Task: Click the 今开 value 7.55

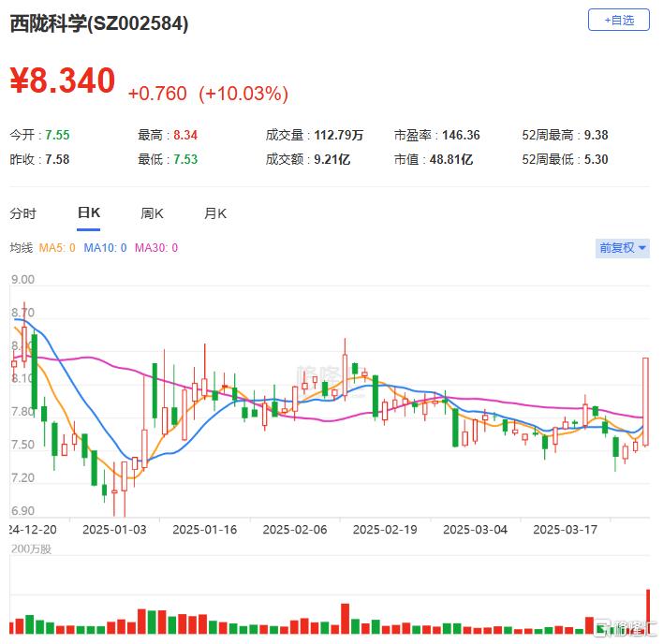Action: [x=57, y=135]
